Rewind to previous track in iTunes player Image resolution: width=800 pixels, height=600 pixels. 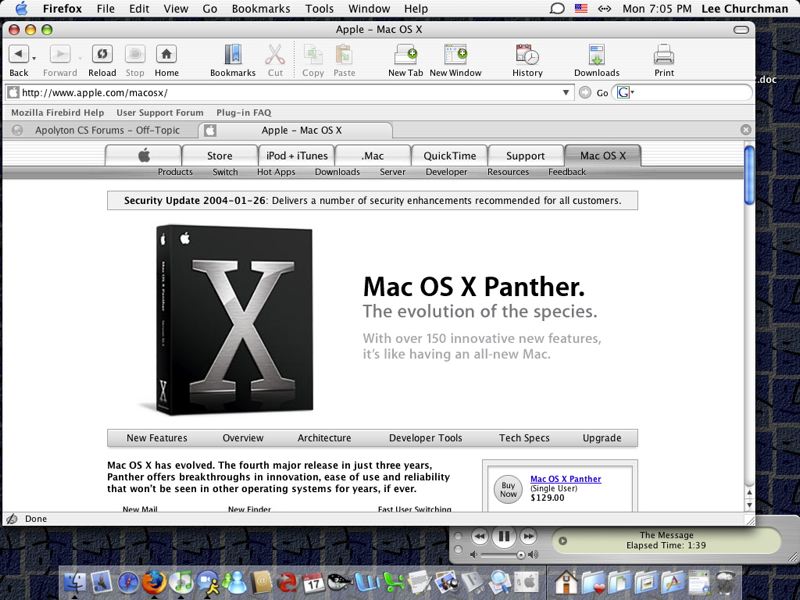pyautogui.click(x=480, y=537)
